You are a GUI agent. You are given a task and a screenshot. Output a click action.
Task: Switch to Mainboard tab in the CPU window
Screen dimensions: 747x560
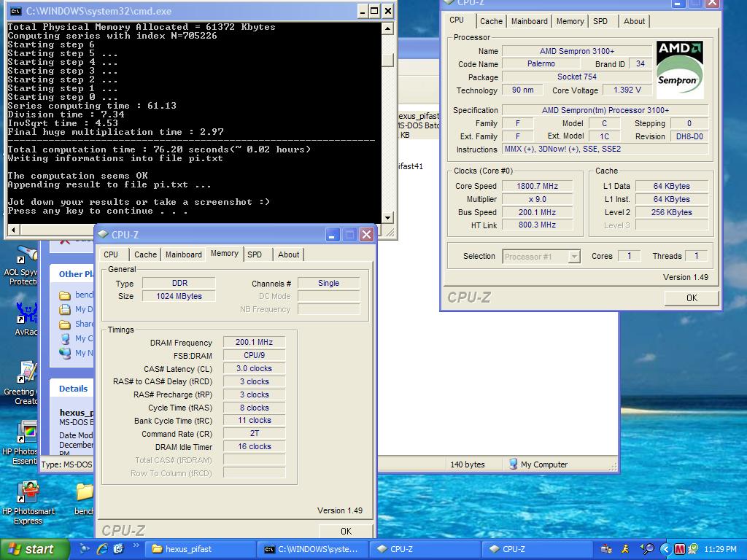point(529,21)
